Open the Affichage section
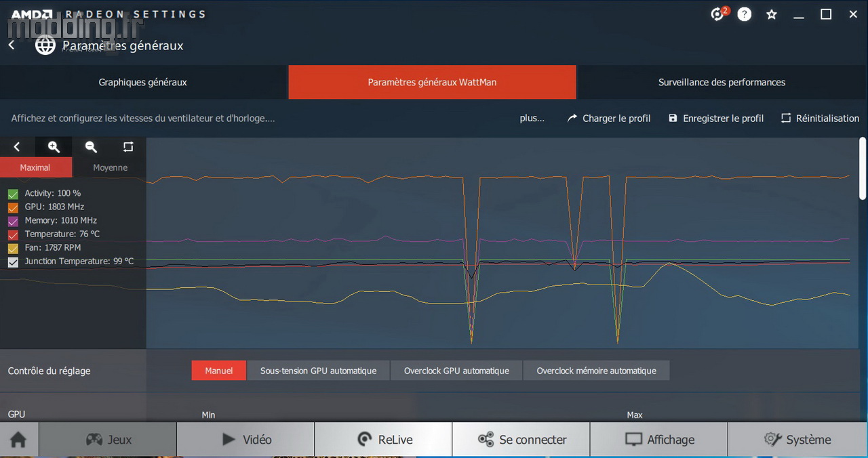868x458 pixels. [x=658, y=440]
